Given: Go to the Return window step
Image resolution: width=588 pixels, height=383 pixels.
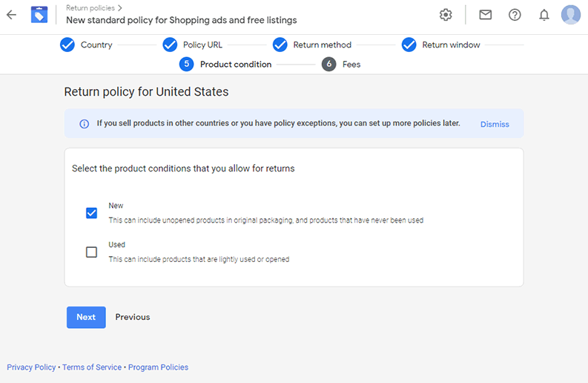Looking at the screenshot, I should pos(440,45).
